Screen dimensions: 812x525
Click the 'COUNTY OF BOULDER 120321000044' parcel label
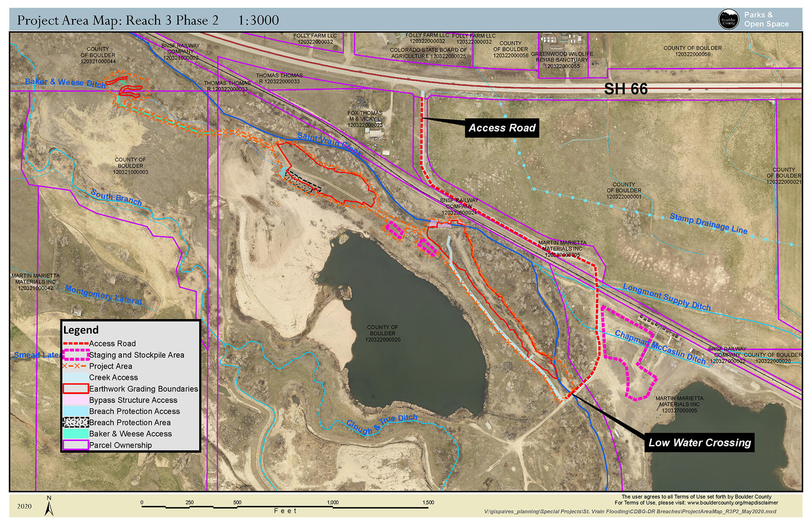click(x=98, y=55)
